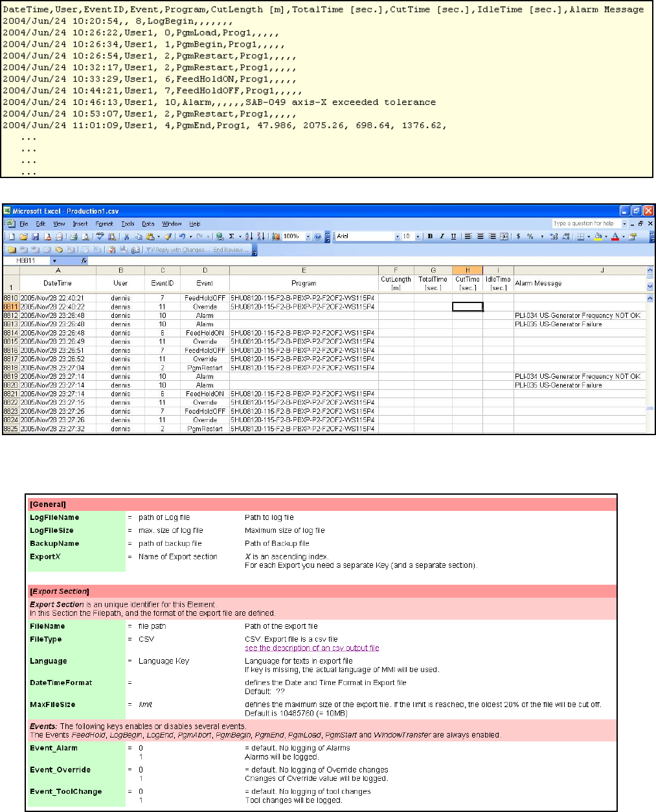Select column header H in spreadsheet
Image resolution: width=656 pixels, height=812 pixels.
pos(467,270)
